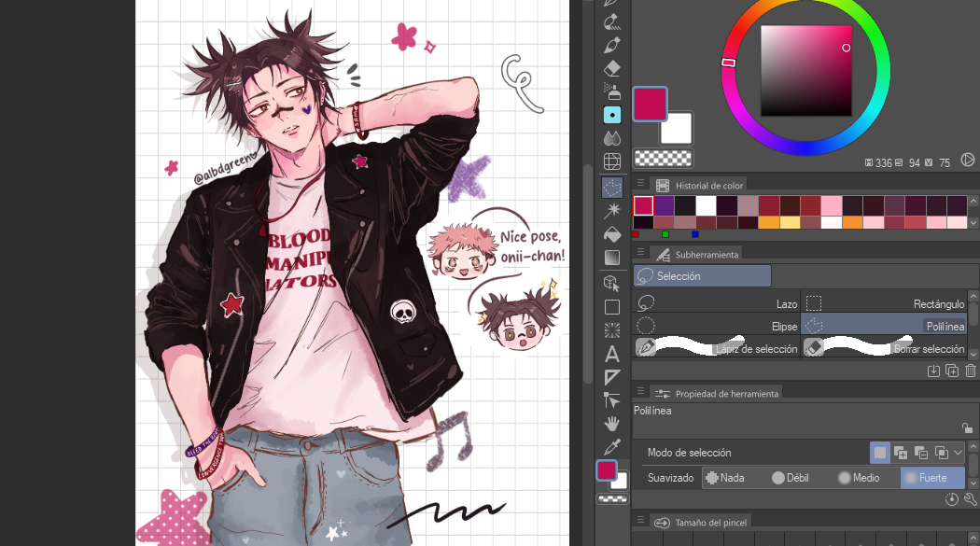Select the dashed Selection area tool
This screenshot has height=546, width=980.
tap(612, 187)
